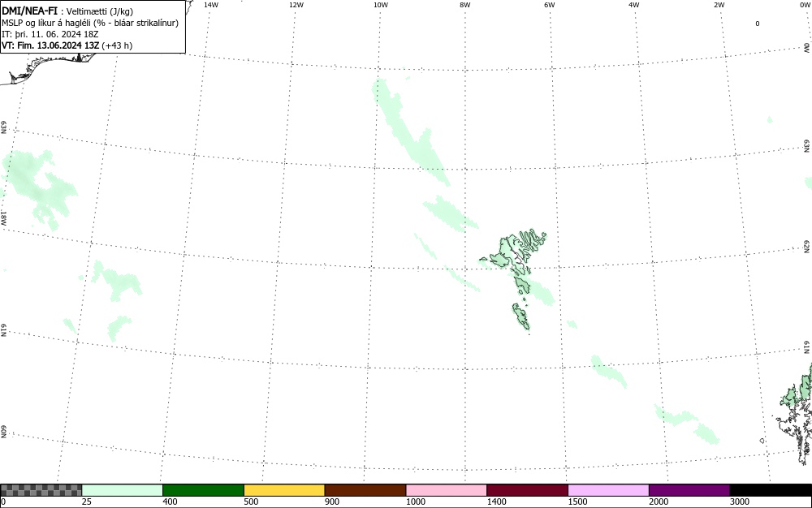Click the "3000" legend value
The height and width of the screenshot is (508, 812).
point(740,502)
